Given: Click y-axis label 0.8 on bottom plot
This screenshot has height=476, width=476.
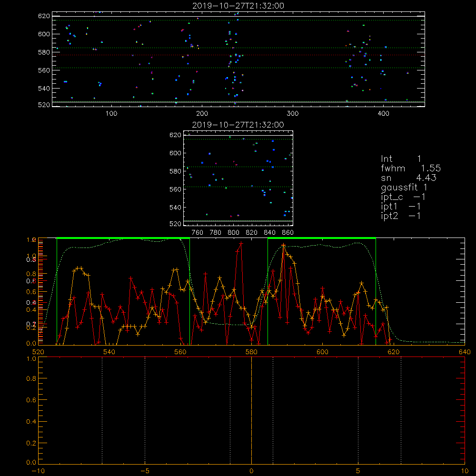Looking at the screenshot, I should coord(31,378).
